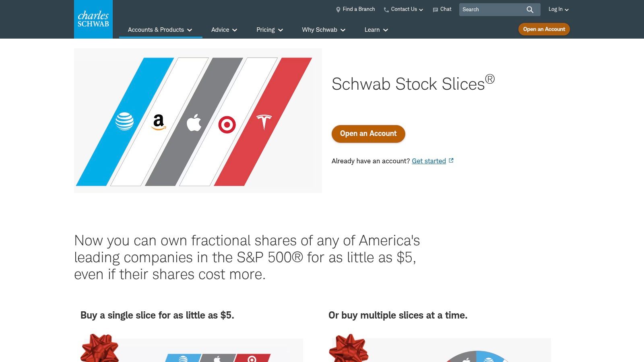
Task: Click the external link icon beside Get started
Action: click(451, 160)
